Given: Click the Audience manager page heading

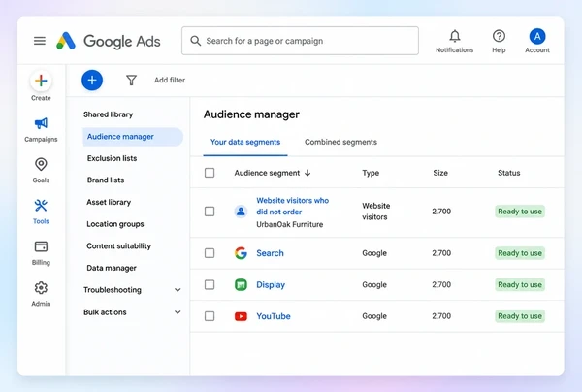Looking at the screenshot, I should pos(251,114).
